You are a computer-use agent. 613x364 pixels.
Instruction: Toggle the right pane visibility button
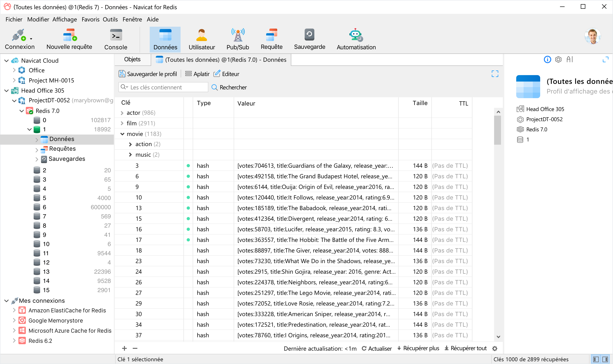pos(605,359)
